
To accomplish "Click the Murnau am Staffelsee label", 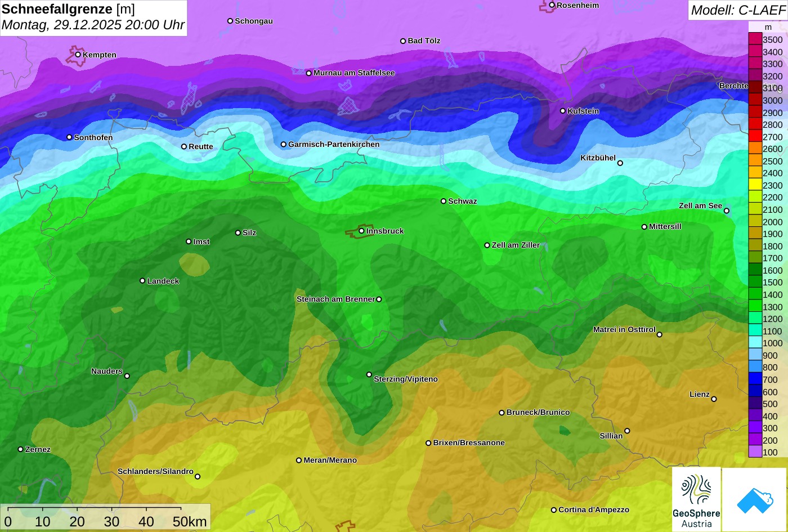I will click(x=354, y=73).
